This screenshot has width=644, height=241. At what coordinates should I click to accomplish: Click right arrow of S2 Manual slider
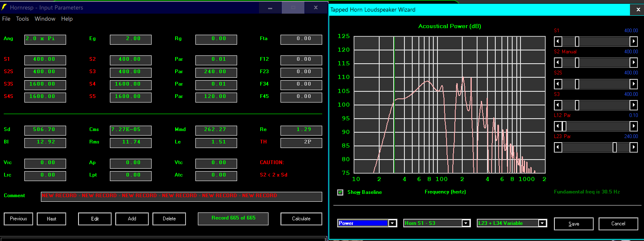pyautogui.click(x=634, y=62)
